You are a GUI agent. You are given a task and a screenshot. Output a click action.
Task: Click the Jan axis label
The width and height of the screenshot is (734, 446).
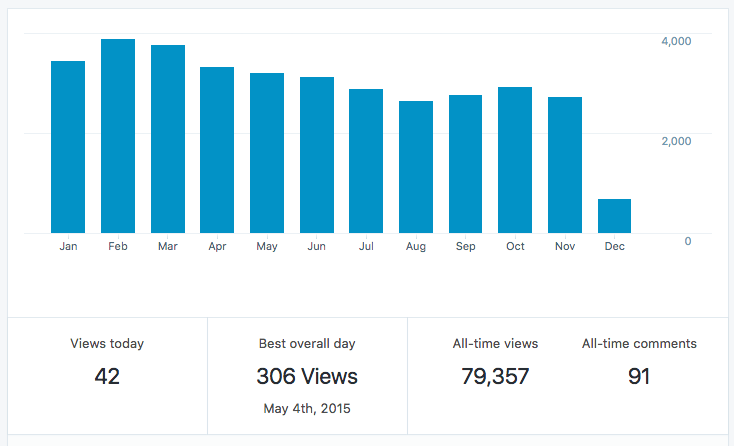(x=68, y=246)
